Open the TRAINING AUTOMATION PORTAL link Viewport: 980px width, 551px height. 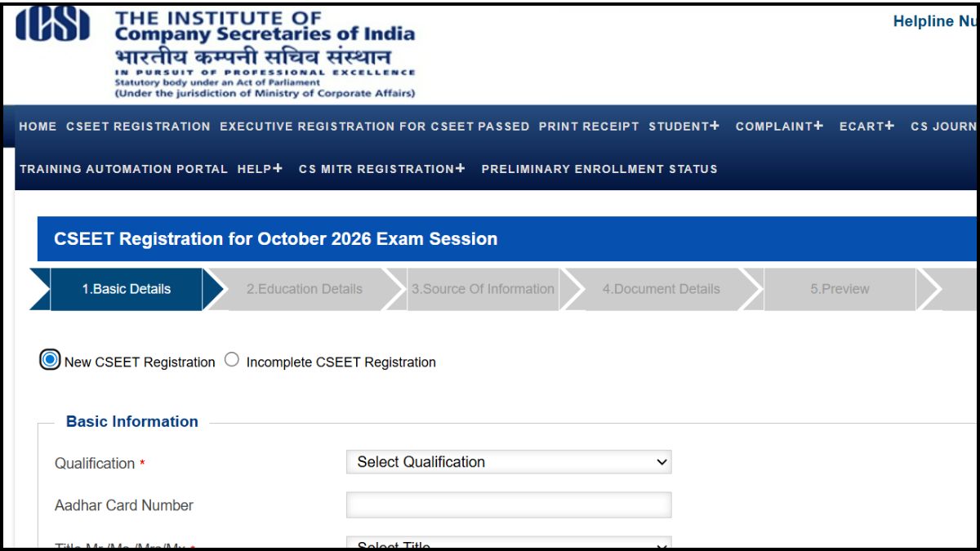pyautogui.click(x=123, y=169)
